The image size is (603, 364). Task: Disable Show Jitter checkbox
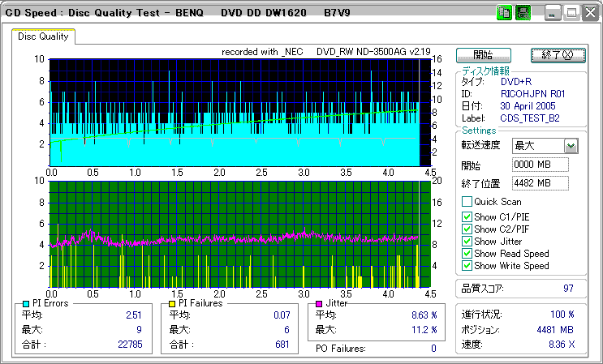467,241
